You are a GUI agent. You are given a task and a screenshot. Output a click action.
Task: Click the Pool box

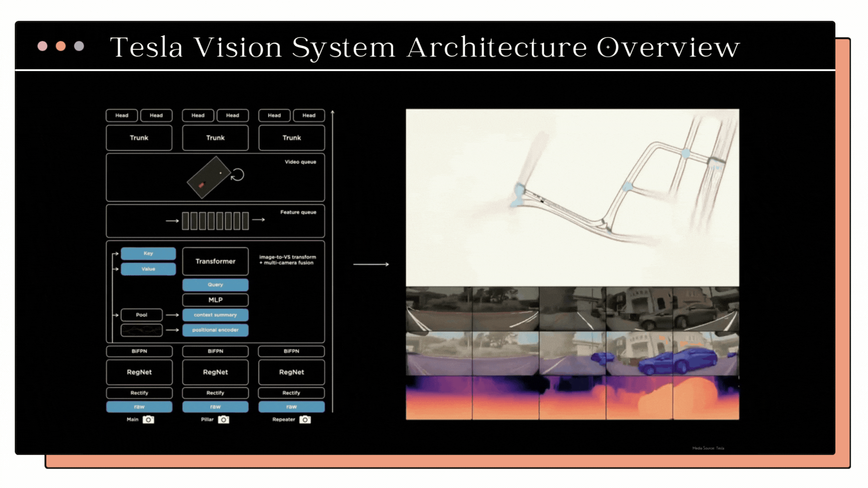point(142,315)
